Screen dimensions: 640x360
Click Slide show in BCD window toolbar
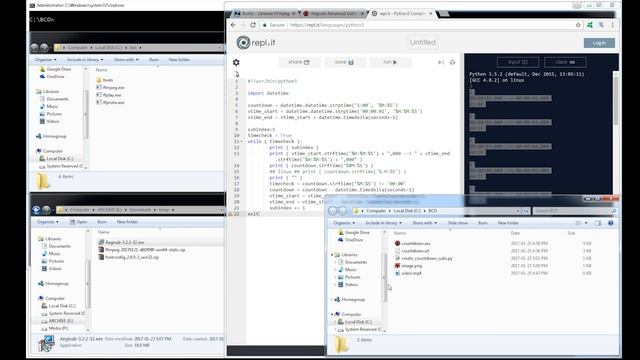click(x=458, y=223)
